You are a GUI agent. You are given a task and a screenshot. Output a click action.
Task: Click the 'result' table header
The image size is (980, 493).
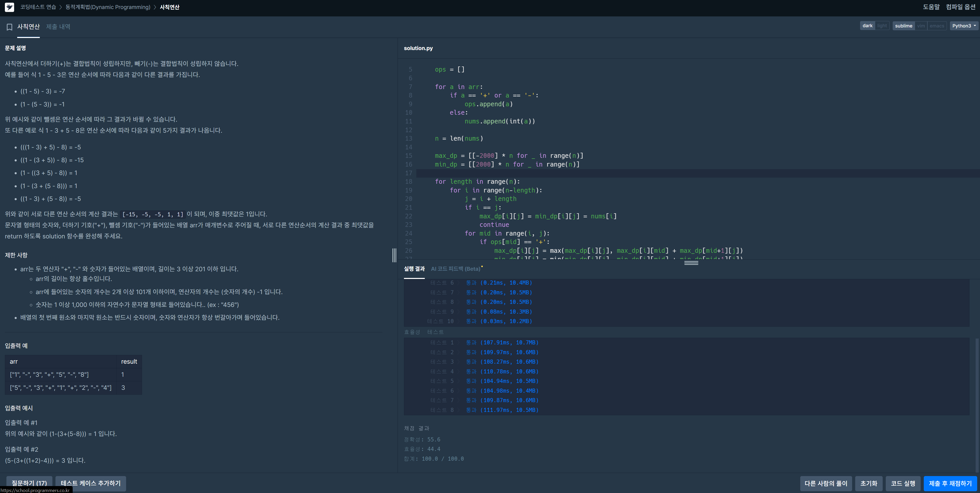point(129,362)
